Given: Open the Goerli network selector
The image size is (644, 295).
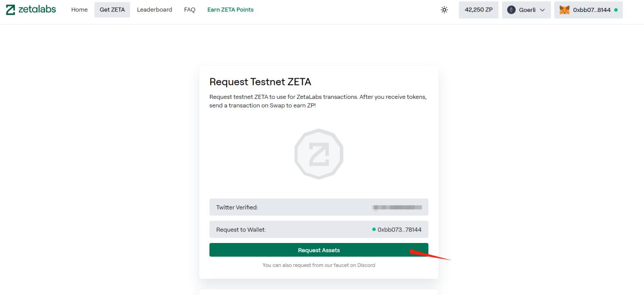Looking at the screenshot, I should pyautogui.click(x=526, y=10).
